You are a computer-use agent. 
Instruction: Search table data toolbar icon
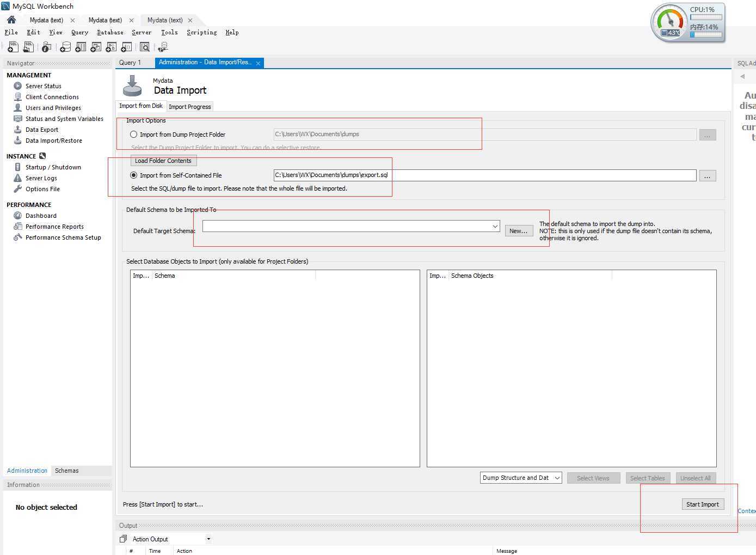pos(145,47)
